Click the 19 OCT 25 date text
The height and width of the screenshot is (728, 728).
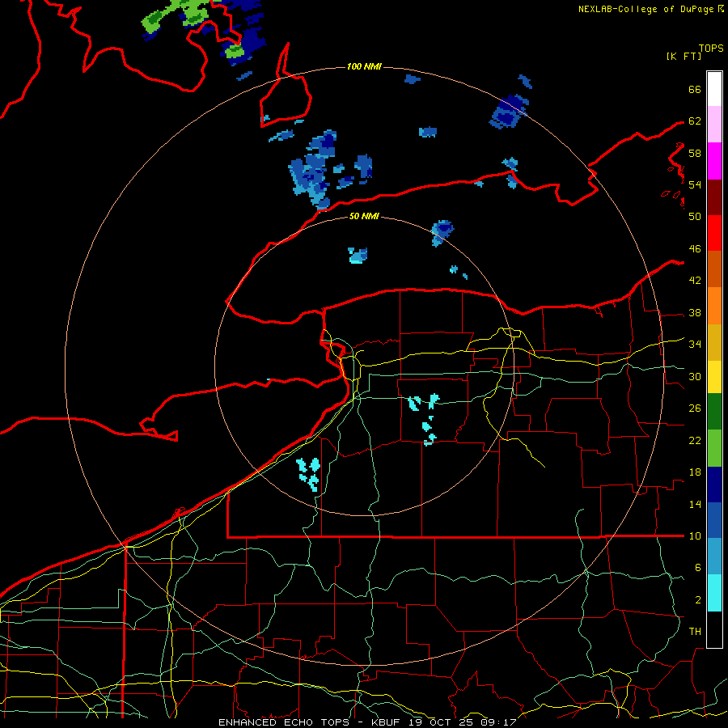(441, 722)
